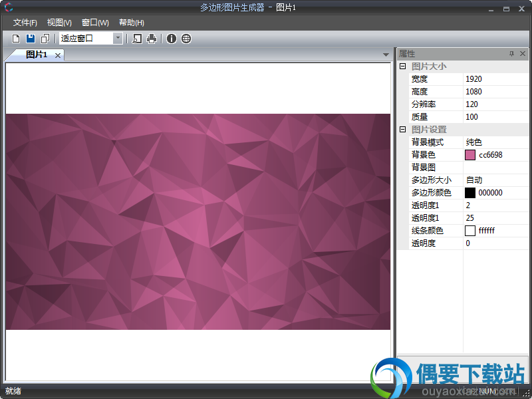Click the 背景模式 property label
This screenshot has width=532, height=399.
click(x=428, y=142)
